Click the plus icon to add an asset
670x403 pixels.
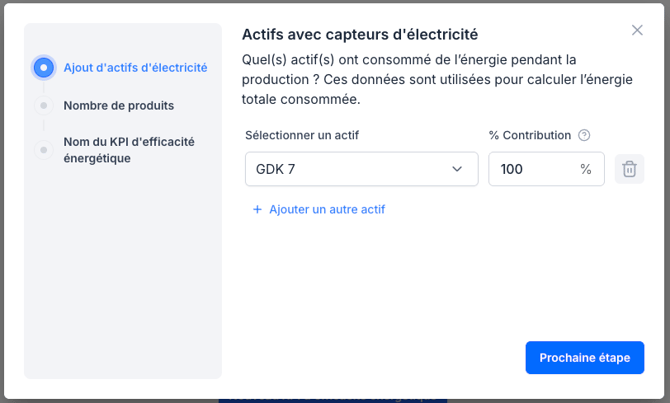coord(257,210)
